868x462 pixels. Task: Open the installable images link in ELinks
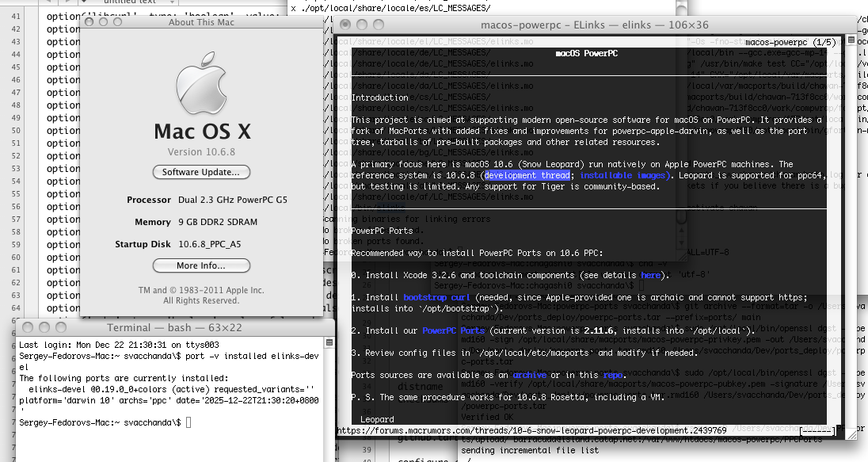point(625,175)
